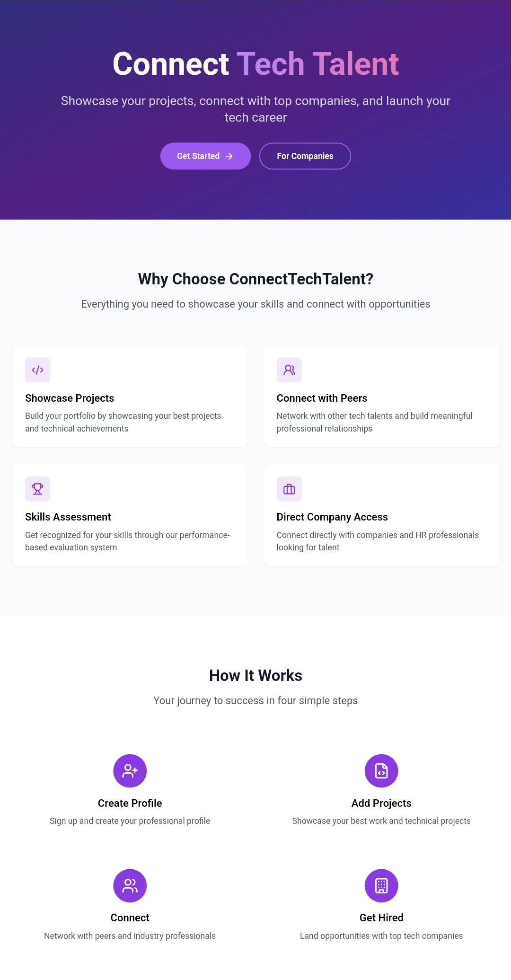
Task: Click the Showcase Projects card title
Action: [70, 398]
